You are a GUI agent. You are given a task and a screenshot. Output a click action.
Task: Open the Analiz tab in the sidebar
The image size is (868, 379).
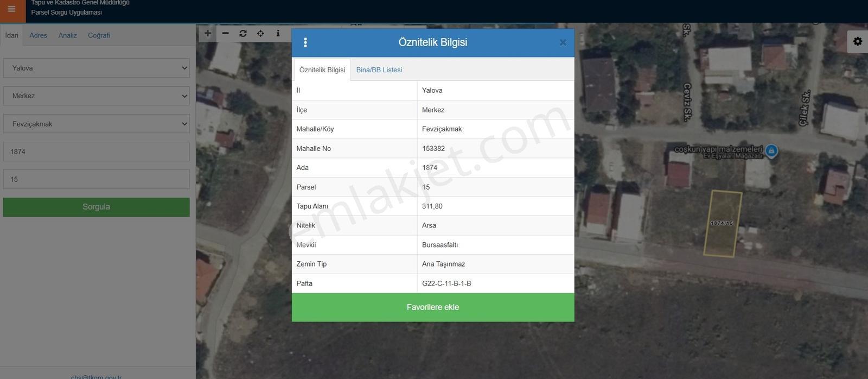point(67,35)
